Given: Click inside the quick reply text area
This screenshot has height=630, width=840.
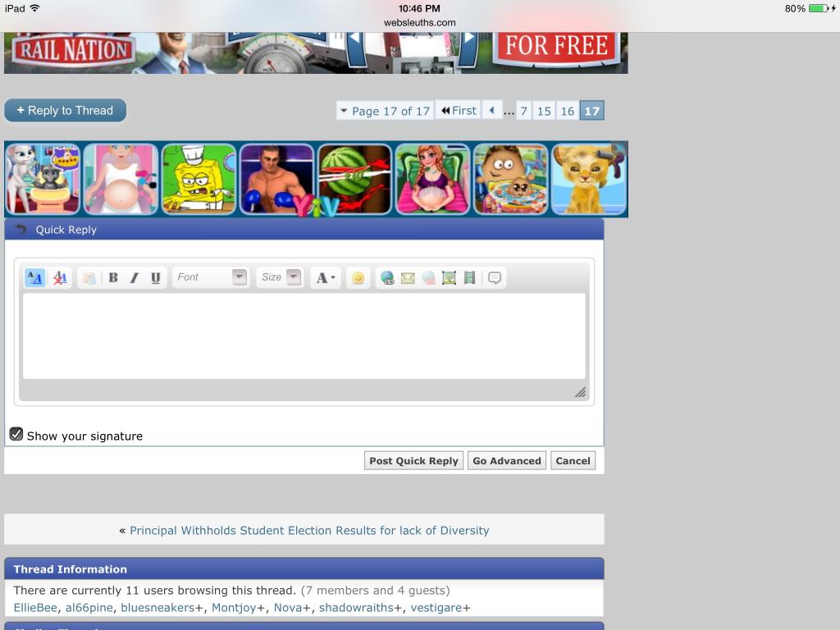Looking at the screenshot, I should (x=304, y=336).
